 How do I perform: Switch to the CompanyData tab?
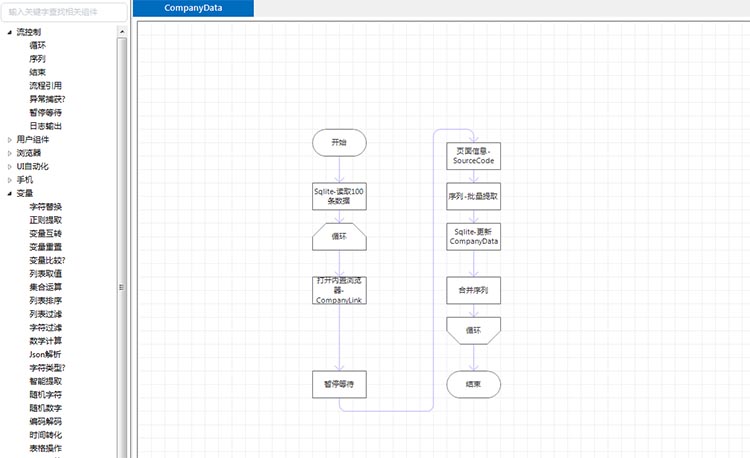pyautogui.click(x=193, y=8)
